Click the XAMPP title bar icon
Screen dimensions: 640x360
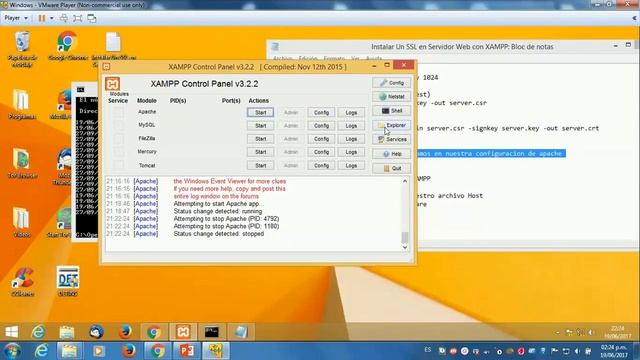click(107, 67)
